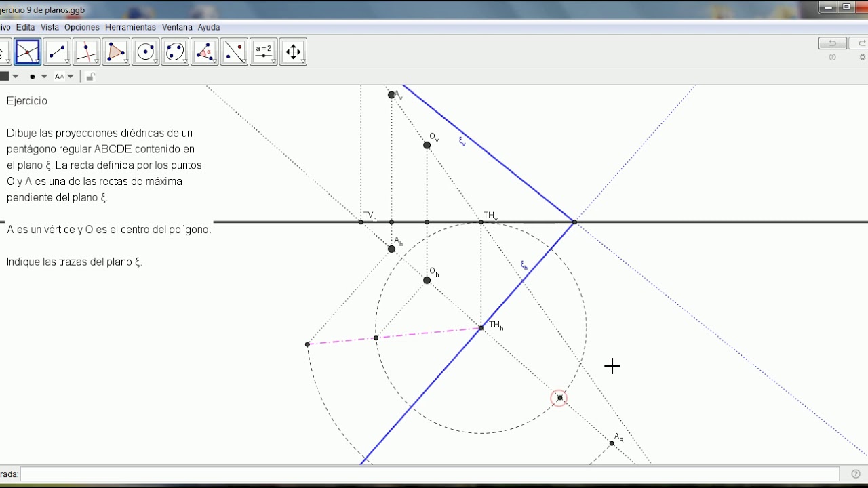Toggle the fix object lock icon
This screenshot has width=868, height=488.
coord(90,77)
